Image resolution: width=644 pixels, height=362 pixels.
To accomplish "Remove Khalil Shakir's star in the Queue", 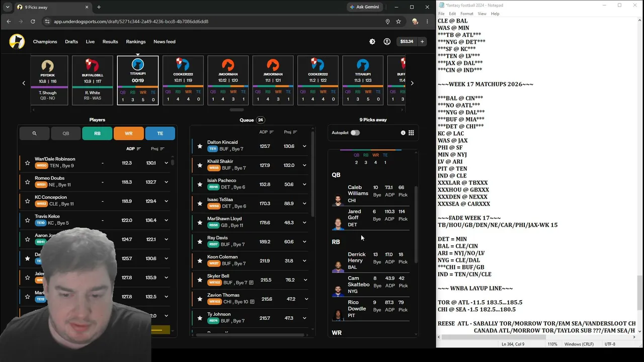I will tap(200, 165).
